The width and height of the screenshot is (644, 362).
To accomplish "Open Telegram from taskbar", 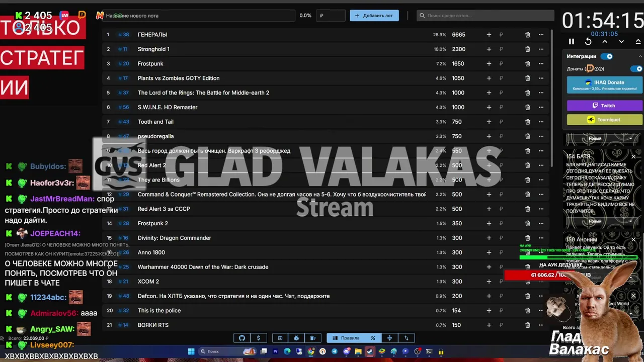I will pyautogui.click(x=335, y=351).
